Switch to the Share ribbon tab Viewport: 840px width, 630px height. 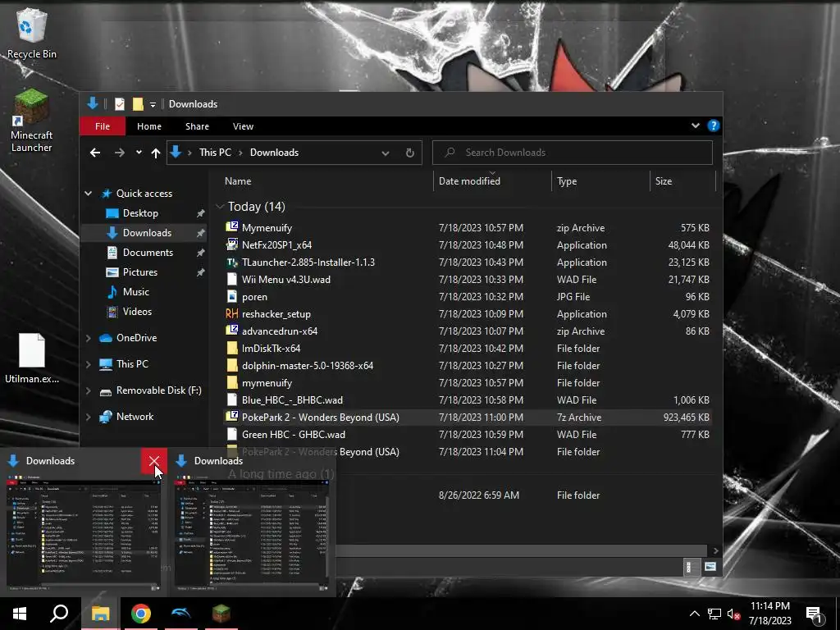pyautogui.click(x=197, y=126)
